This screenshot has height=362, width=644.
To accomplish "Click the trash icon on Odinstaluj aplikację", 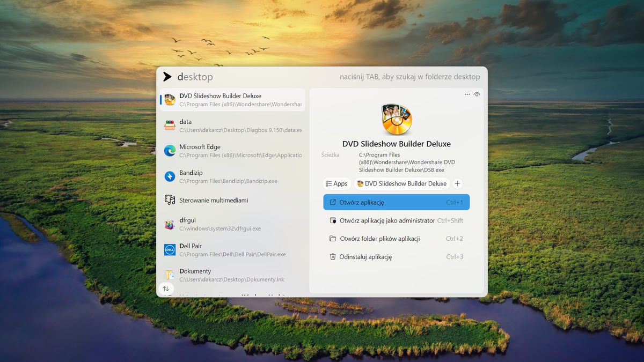I will coord(333,257).
